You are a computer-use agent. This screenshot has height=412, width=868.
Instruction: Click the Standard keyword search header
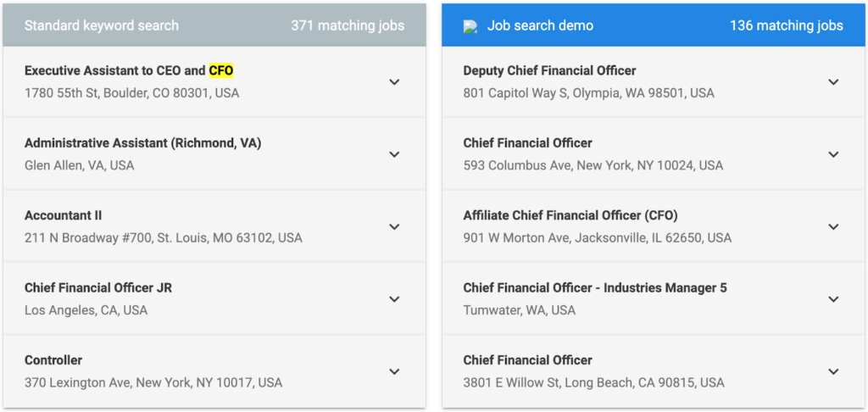pyautogui.click(x=102, y=25)
